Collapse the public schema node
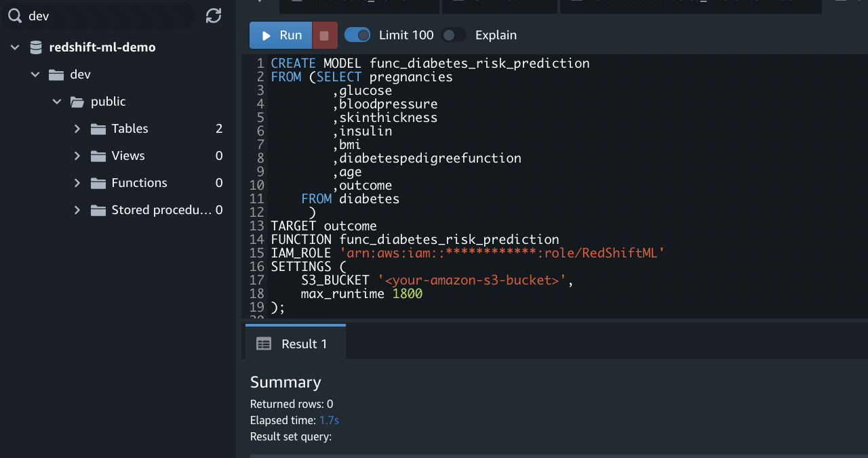Image resolution: width=868 pixels, height=458 pixels. [57, 102]
